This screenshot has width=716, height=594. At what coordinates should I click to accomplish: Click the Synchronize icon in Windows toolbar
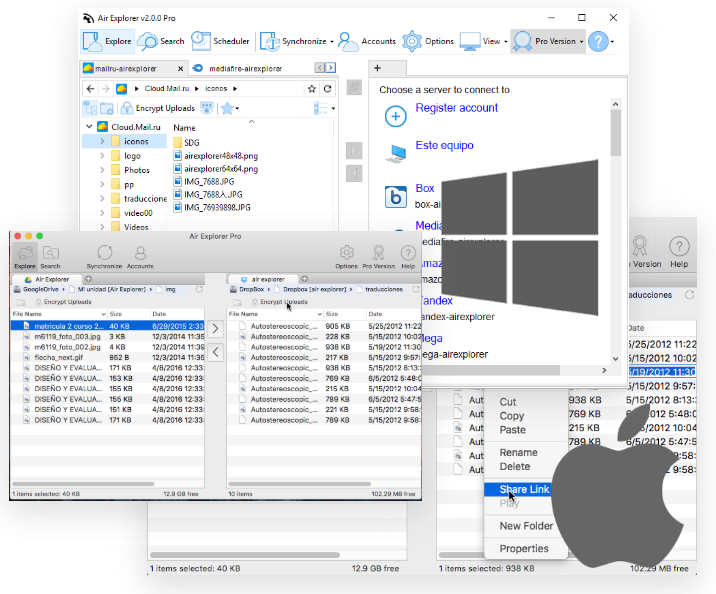click(269, 41)
